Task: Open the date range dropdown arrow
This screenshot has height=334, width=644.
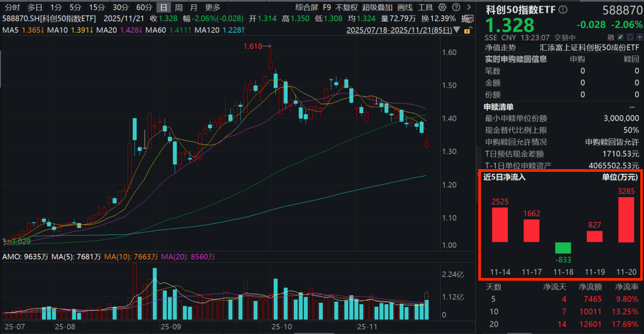Action: pos(456,30)
